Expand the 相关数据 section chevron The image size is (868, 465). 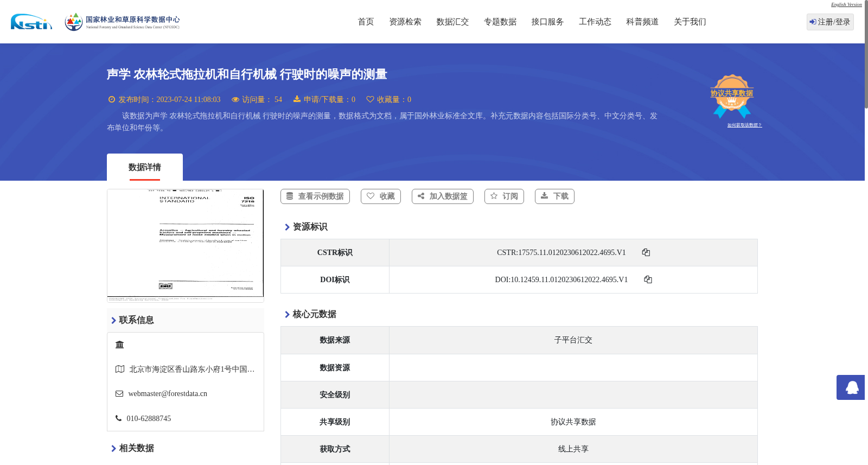click(x=113, y=449)
